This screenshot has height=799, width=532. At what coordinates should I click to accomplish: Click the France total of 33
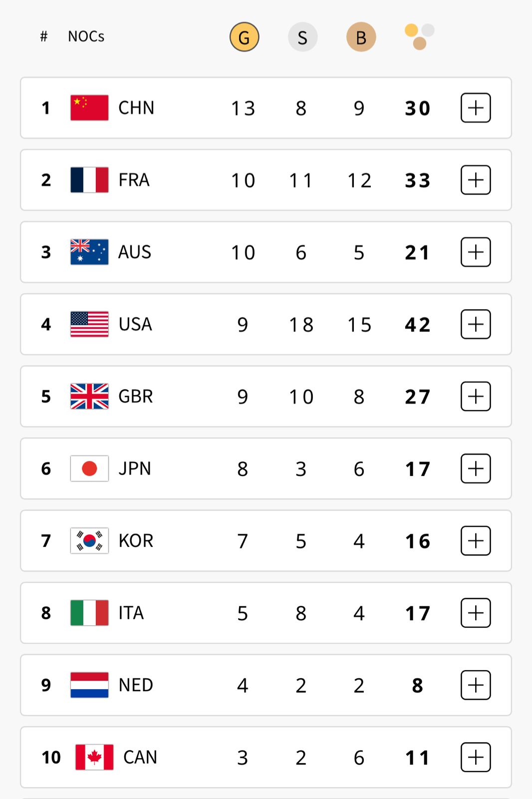pos(417,180)
